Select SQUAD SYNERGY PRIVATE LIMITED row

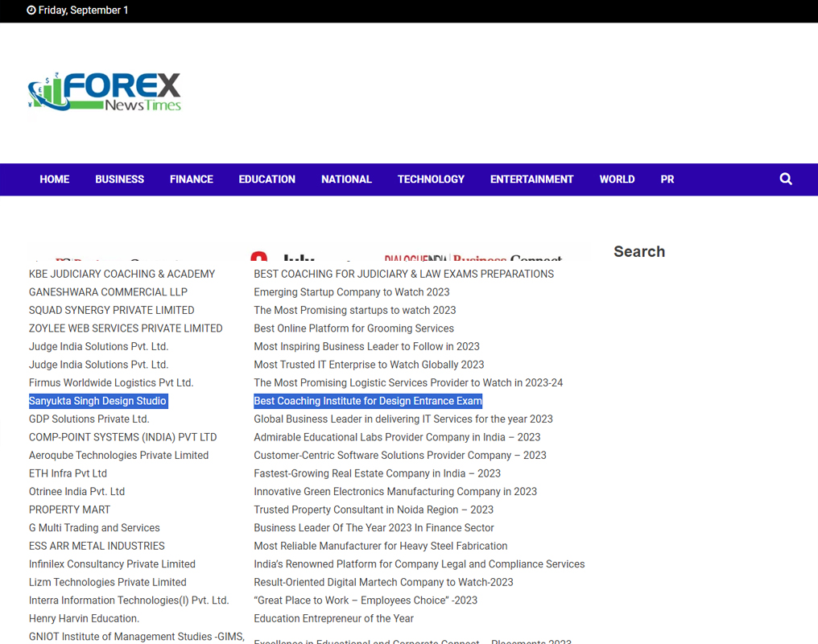112,310
